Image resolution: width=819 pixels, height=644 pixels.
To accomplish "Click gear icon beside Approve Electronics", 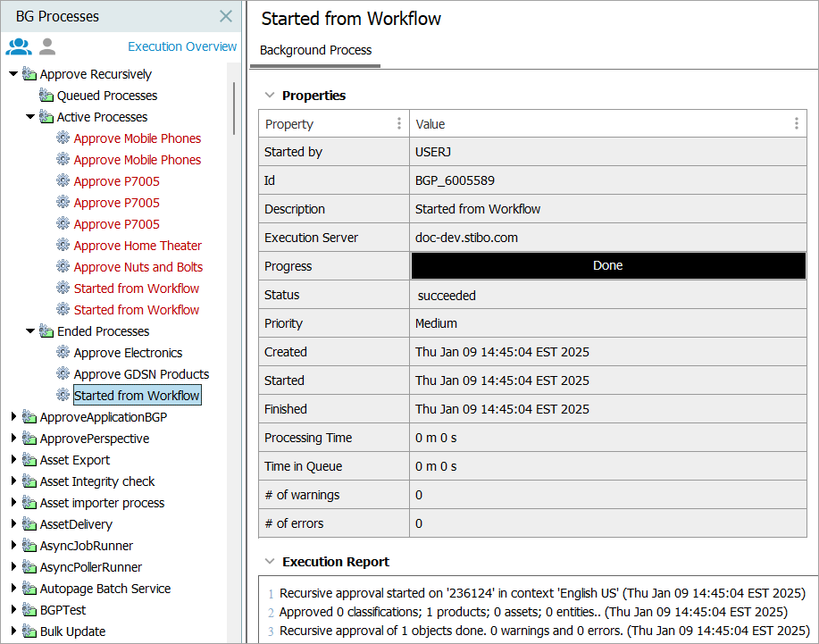I will point(63,353).
